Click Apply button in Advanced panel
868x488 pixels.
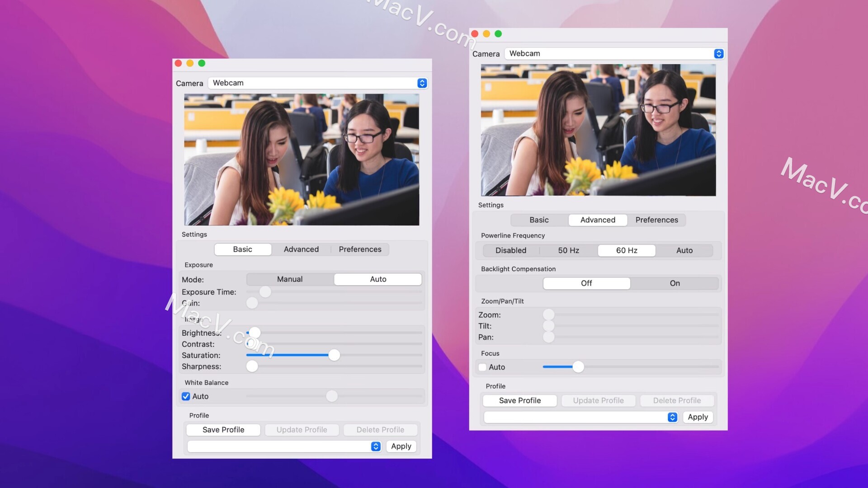[x=698, y=417]
